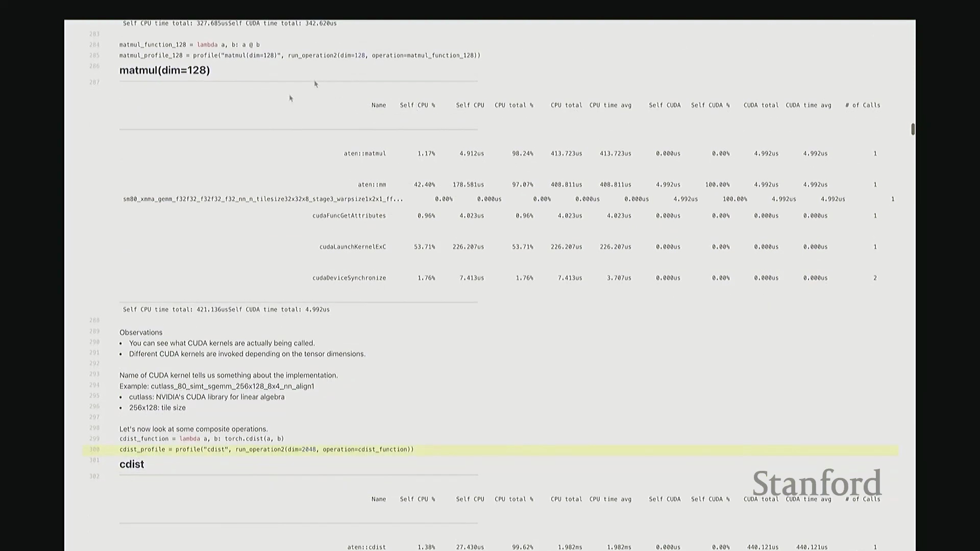This screenshot has height=551, width=980.
Task: Click the cdist section heading
Action: (x=132, y=464)
